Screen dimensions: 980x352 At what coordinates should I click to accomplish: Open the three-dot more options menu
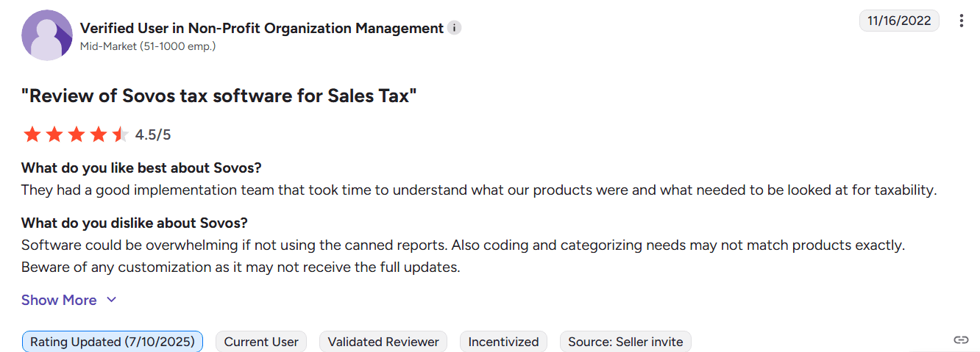961,21
